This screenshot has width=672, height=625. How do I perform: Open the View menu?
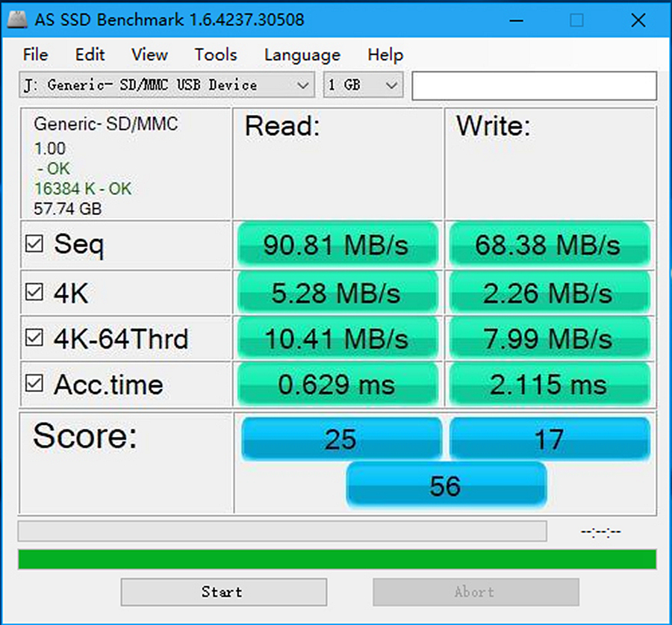[148, 55]
